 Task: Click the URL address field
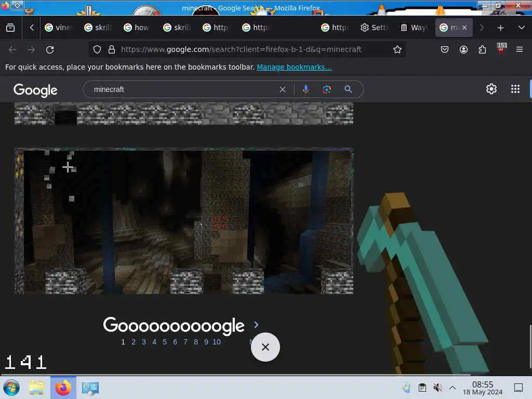point(241,49)
